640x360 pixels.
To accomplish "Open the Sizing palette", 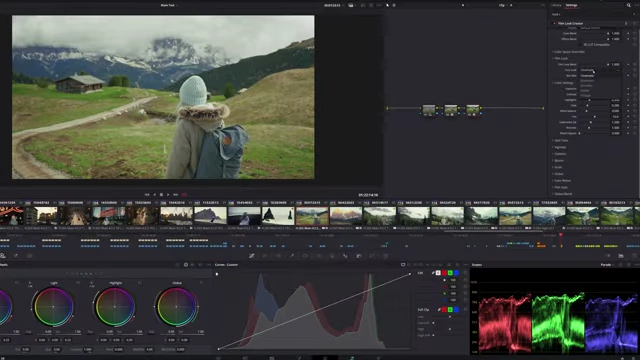I will pos(372,256).
